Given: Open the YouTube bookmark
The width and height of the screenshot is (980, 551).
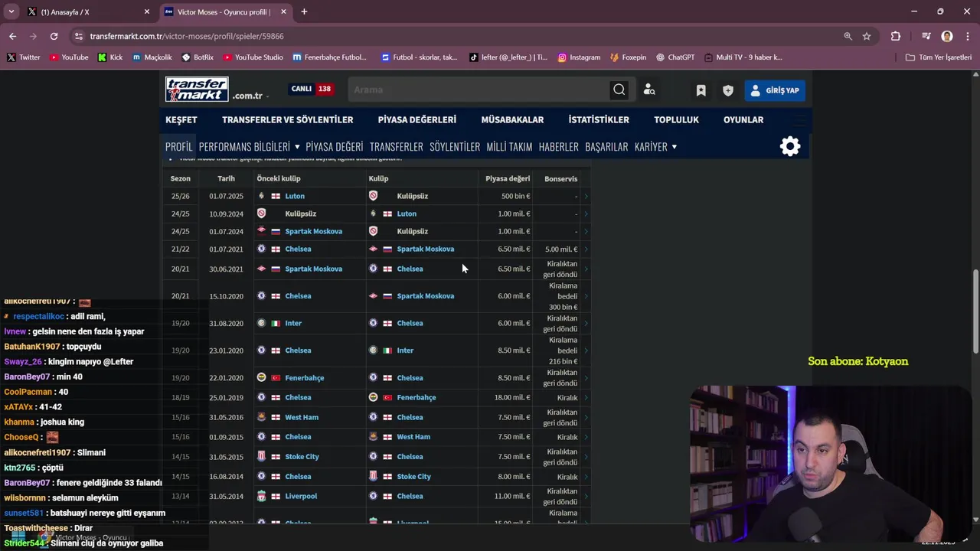Looking at the screenshot, I should click(69, 57).
